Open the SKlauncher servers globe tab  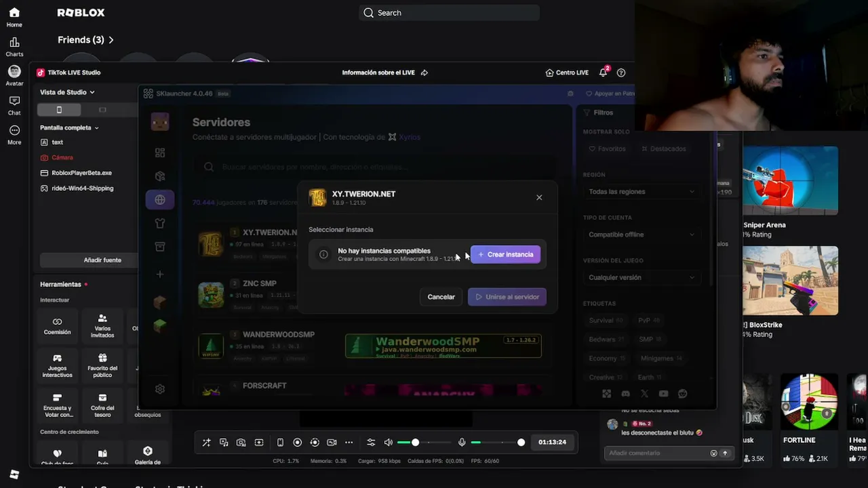tap(160, 200)
